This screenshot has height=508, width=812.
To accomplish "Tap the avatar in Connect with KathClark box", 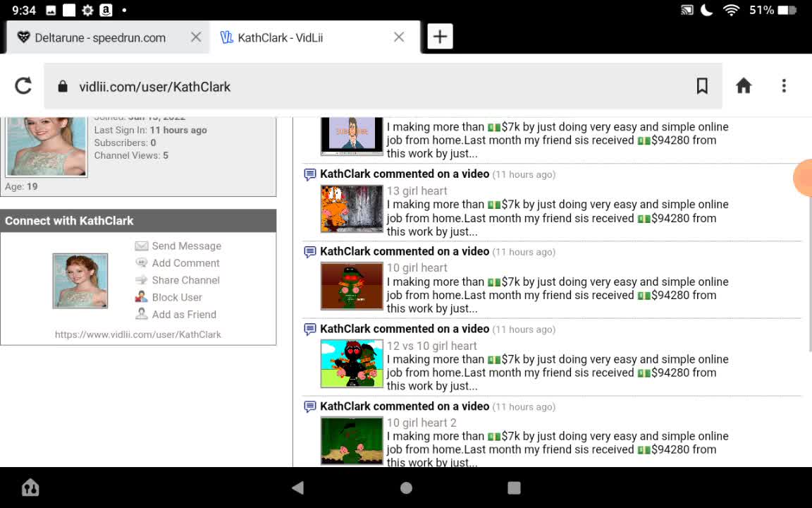I will pos(80,281).
